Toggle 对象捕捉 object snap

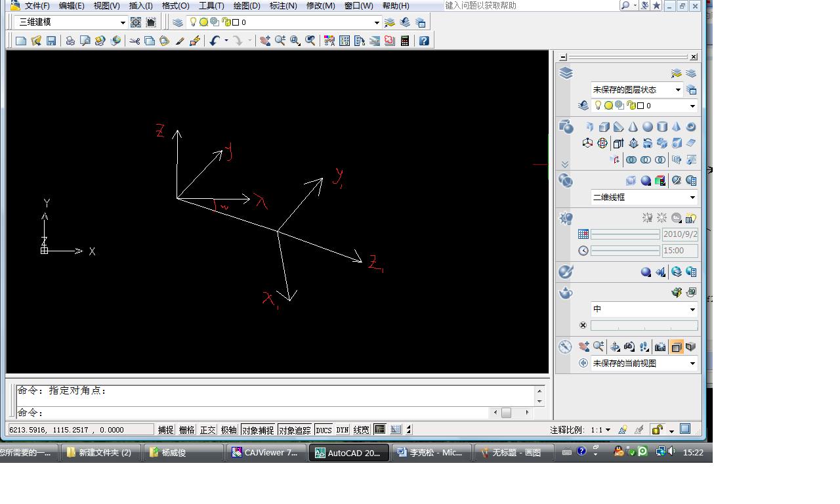click(258, 430)
